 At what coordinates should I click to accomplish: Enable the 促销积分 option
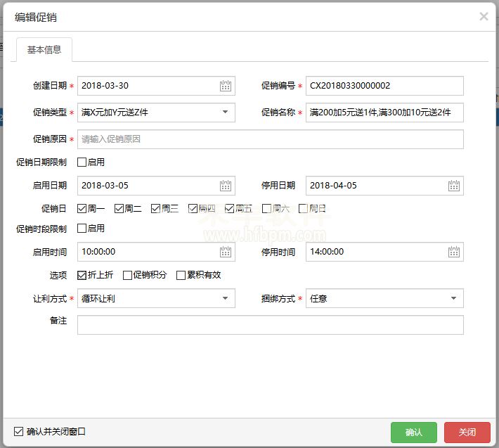(x=127, y=275)
